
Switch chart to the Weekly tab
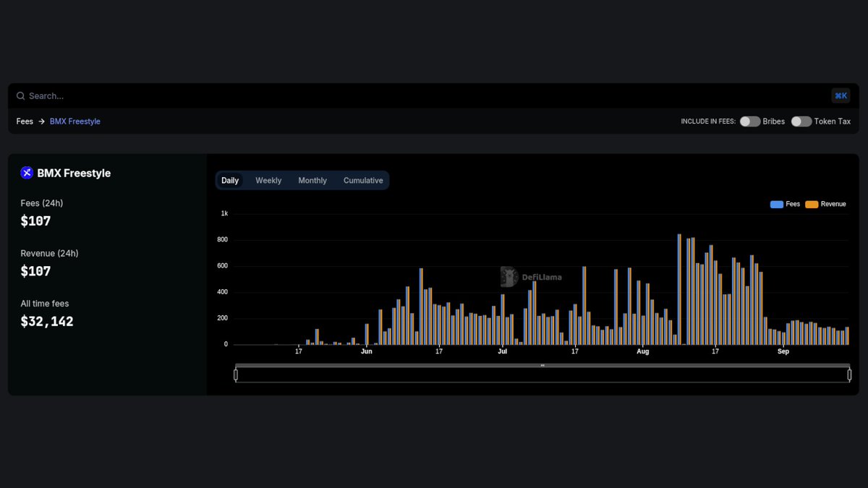[x=268, y=181]
